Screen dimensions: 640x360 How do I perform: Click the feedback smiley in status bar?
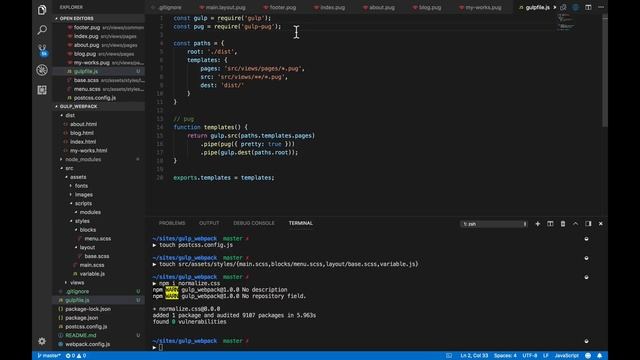[x=588, y=356]
